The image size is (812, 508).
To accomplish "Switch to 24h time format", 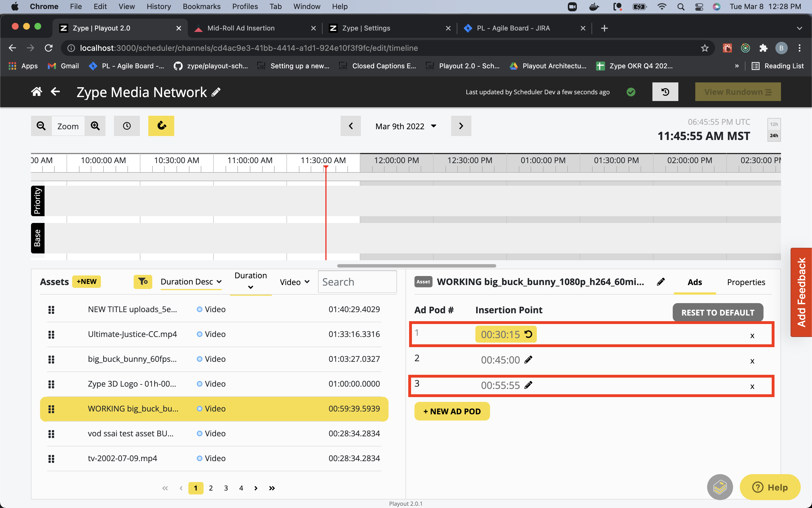I will pos(774,135).
